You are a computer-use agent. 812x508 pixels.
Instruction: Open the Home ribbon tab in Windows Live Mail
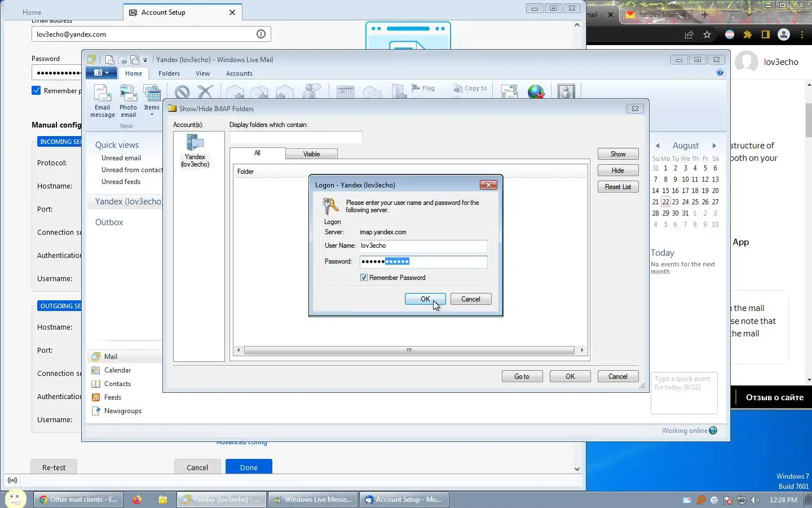click(x=134, y=73)
